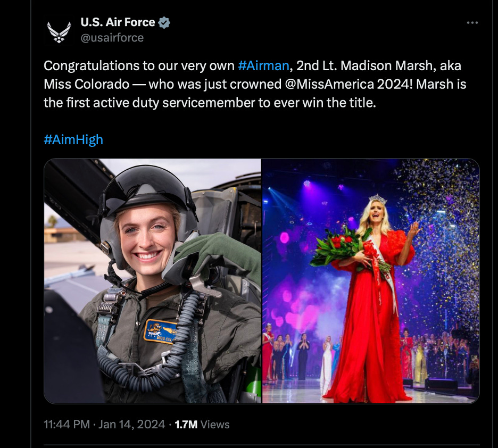Click the blue verified checkmark badge
498x448 pixels.
tap(164, 22)
